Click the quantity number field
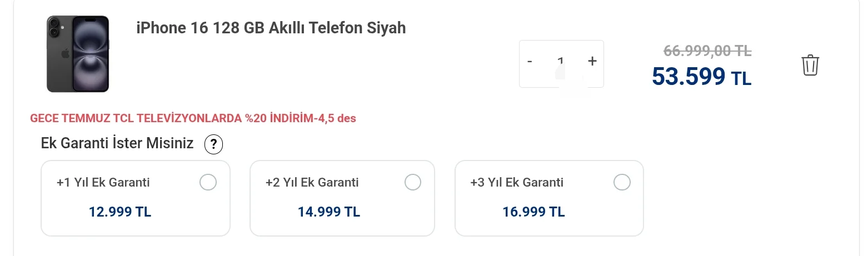The width and height of the screenshot is (868, 256). click(x=561, y=62)
